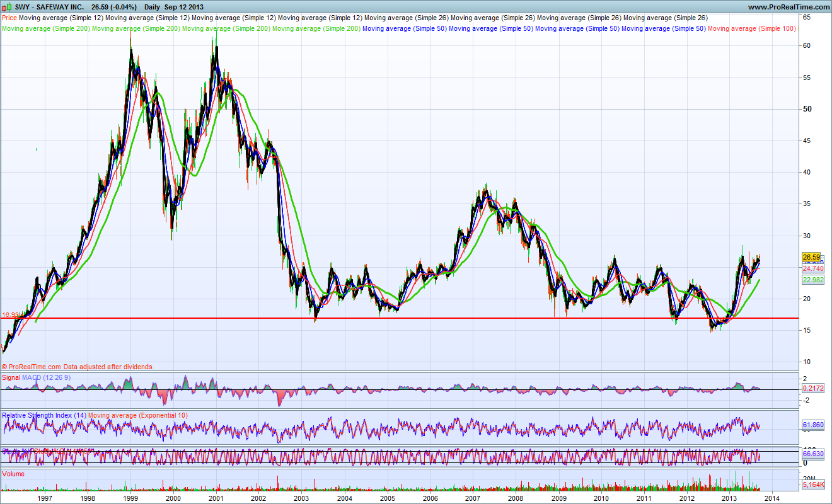Click the -2 MACD axis label

click(806, 400)
